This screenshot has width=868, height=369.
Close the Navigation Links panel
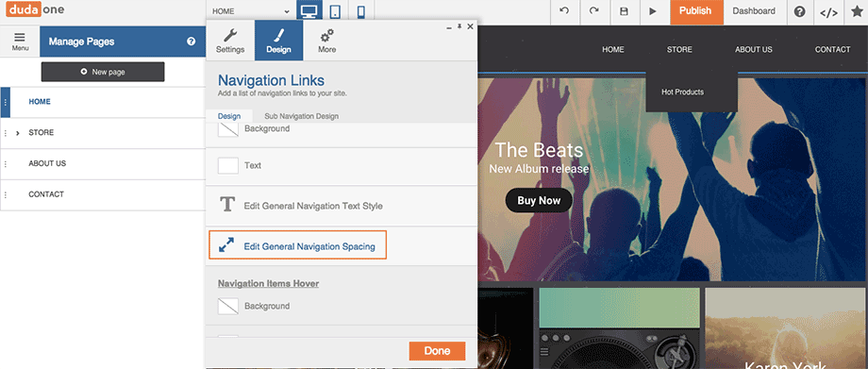point(470,26)
